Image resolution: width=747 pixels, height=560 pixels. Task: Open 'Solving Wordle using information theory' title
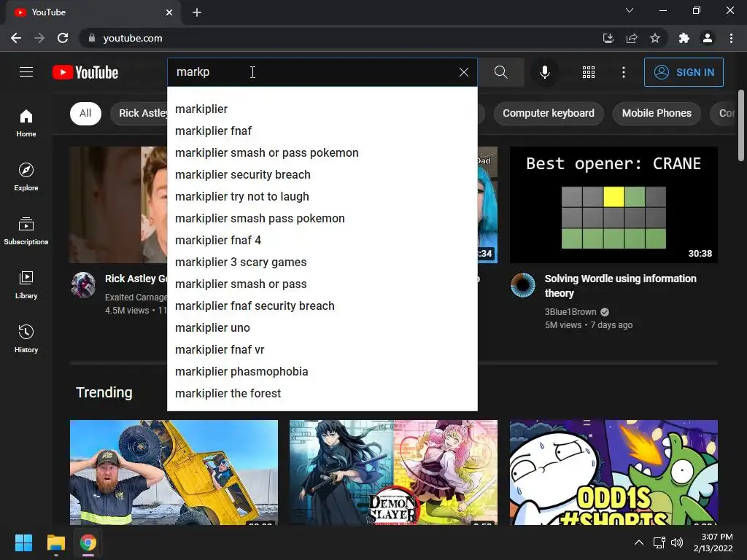pos(620,286)
